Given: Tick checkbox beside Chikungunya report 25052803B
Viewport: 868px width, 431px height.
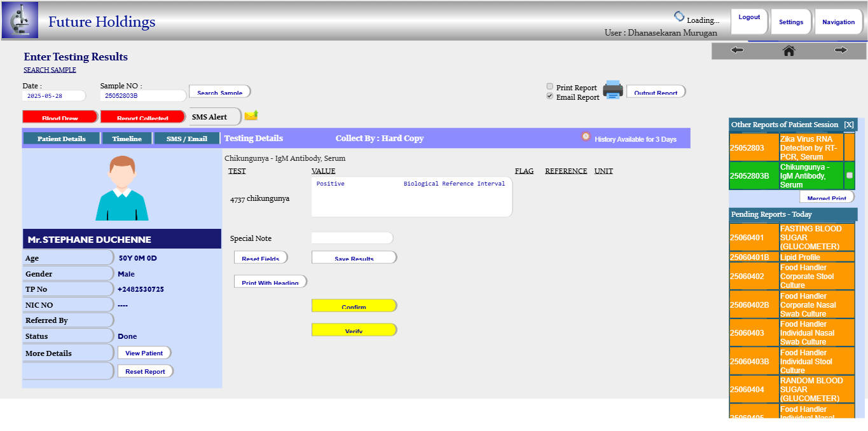Looking at the screenshot, I should [x=850, y=175].
